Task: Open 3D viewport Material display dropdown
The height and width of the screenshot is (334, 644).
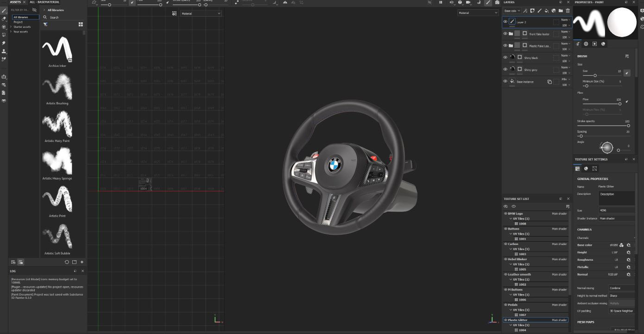Action: pos(478,13)
